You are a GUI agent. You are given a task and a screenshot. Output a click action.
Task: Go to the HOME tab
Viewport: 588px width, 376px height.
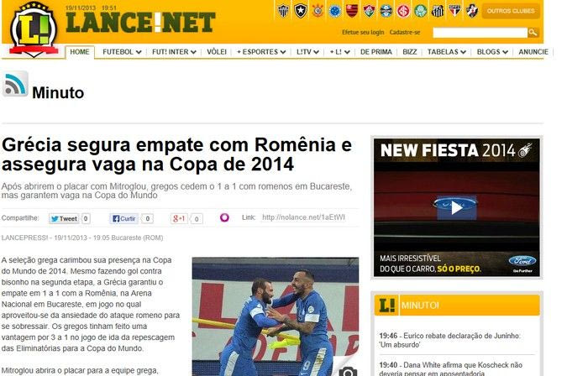(x=80, y=52)
